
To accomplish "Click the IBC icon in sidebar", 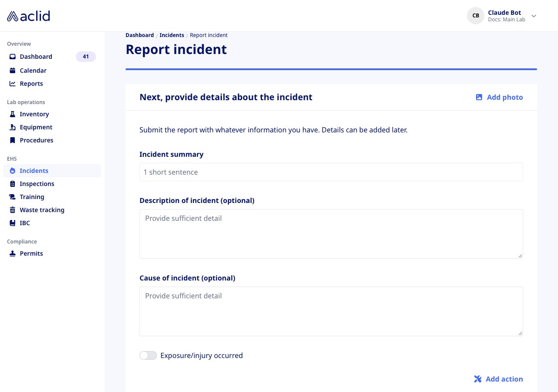I will coord(13,223).
